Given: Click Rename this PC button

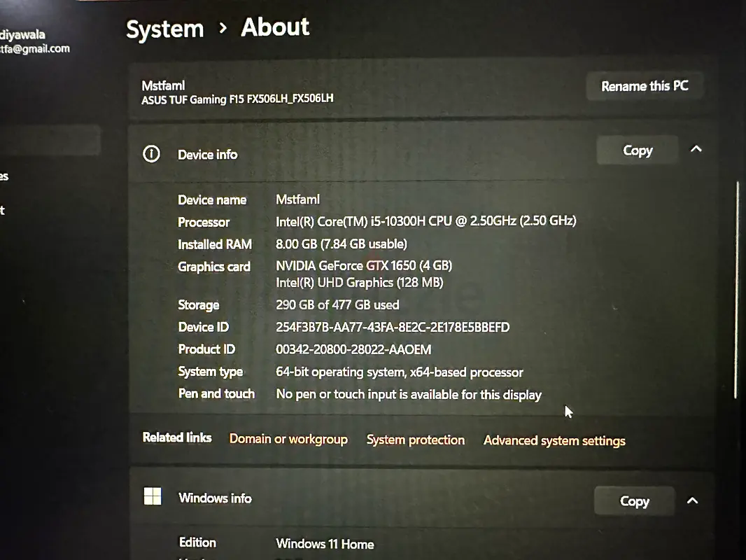Looking at the screenshot, I should [x=645, y=86].
